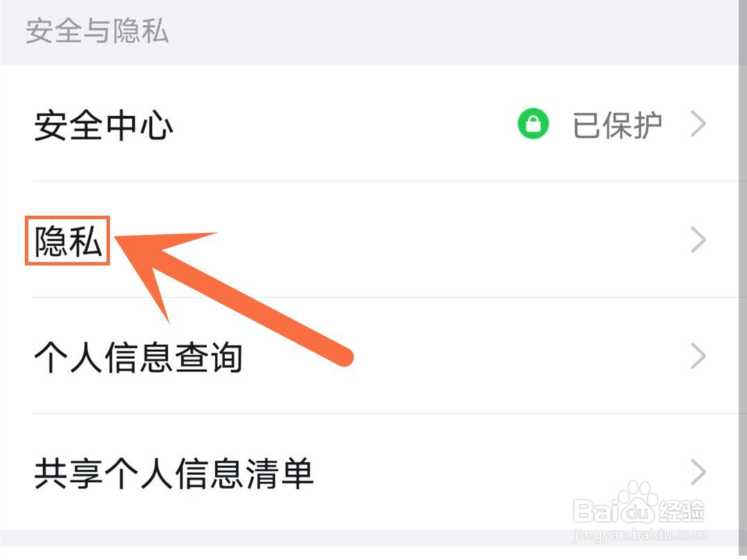Open the 共享个人信息清单 row chevron

coord(699,472)
